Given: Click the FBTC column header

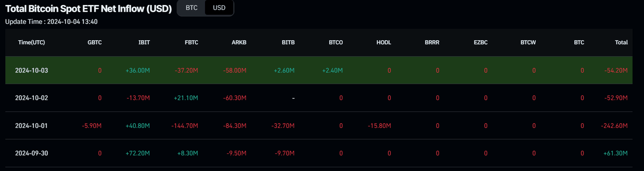Looking at the screenshot, I should (191, 42).
